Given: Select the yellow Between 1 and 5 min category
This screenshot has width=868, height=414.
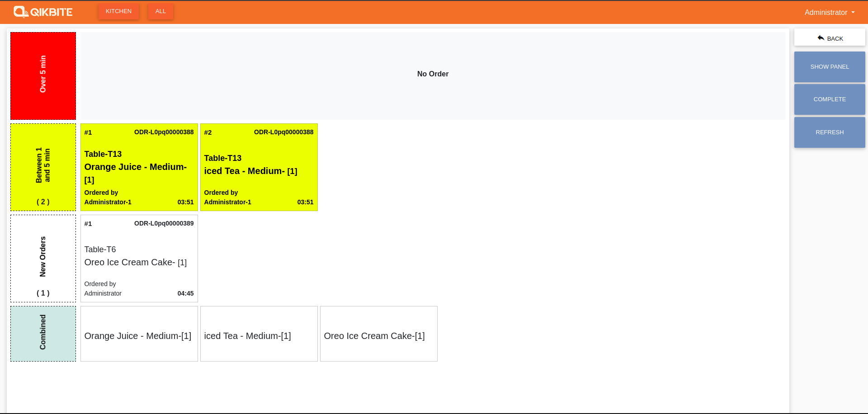Looking at the screenshot, I should click(x=43, y=167).
